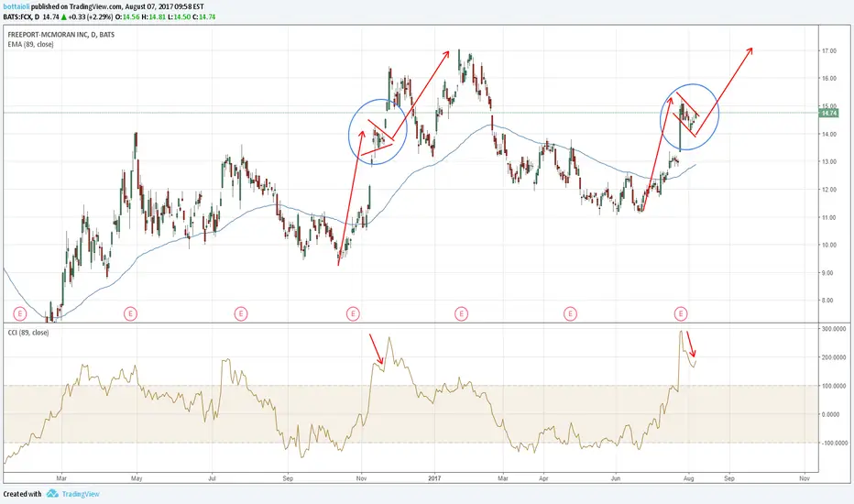Click the -100.0000 CCI axis label
This screenshot has height=504, width=854.
[x=833, y=443]
